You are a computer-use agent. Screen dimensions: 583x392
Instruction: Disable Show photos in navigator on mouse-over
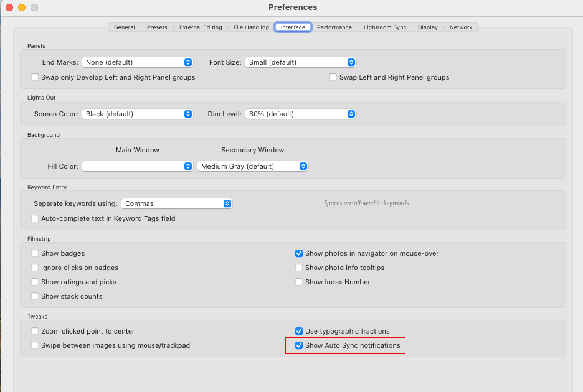pos(299,253)
